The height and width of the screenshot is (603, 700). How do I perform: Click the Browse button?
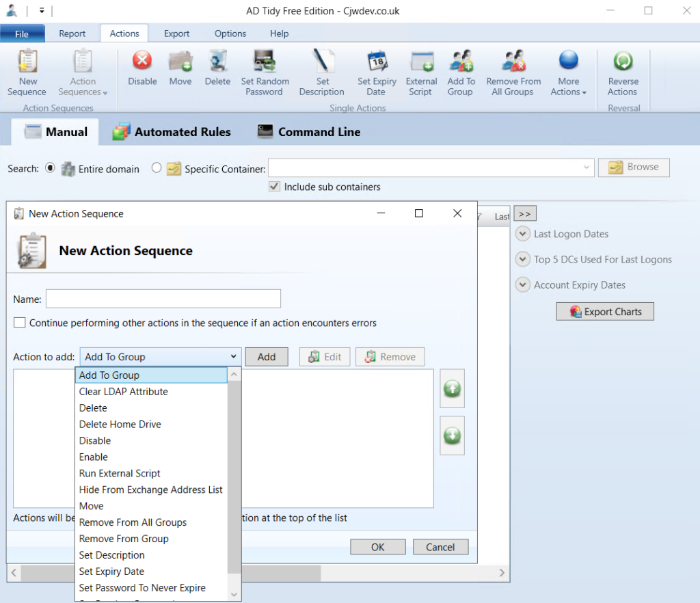tap(634, 167)
